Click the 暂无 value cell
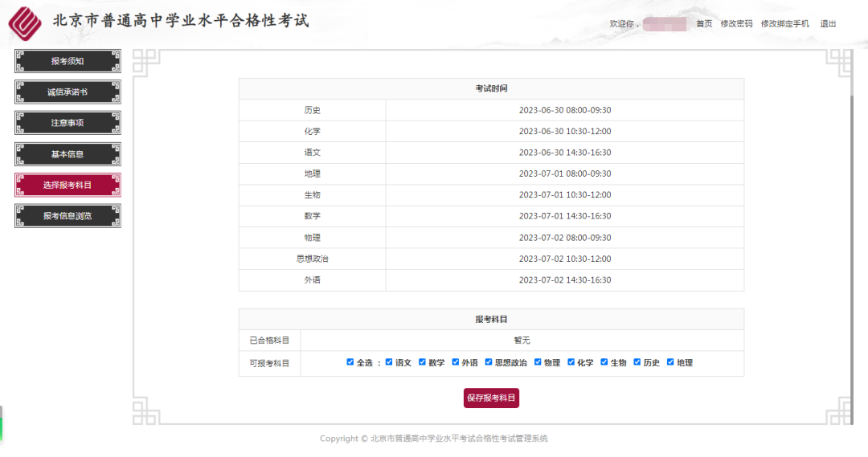868x457 pixels. [522, 341]
